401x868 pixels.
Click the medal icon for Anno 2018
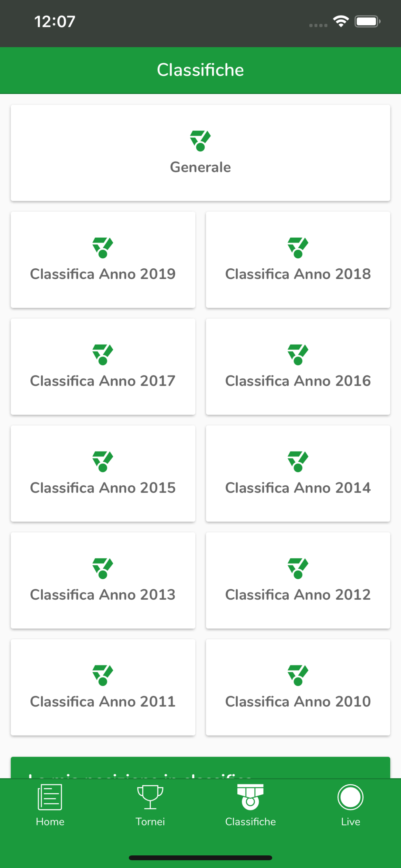pos(298,248)
